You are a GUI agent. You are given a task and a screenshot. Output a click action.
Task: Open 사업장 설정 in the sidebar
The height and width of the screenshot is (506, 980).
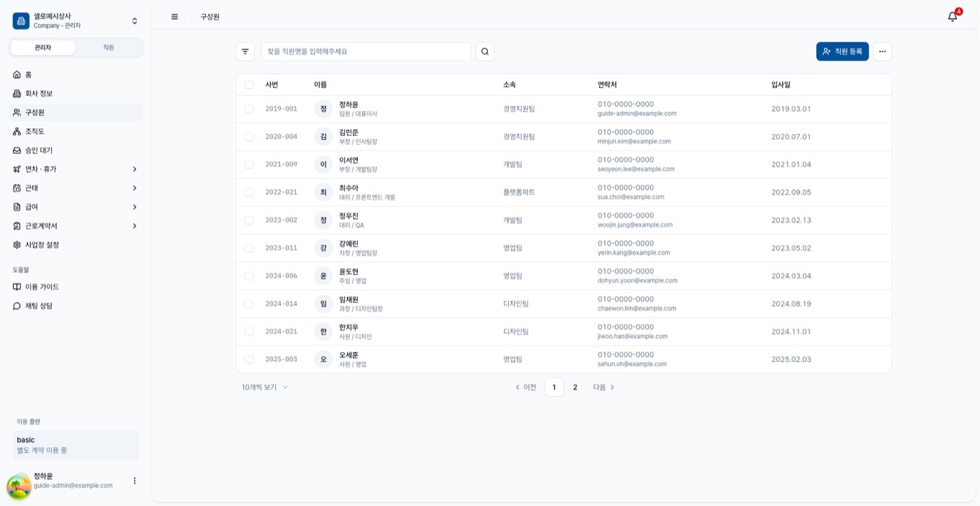pos(76,245)
